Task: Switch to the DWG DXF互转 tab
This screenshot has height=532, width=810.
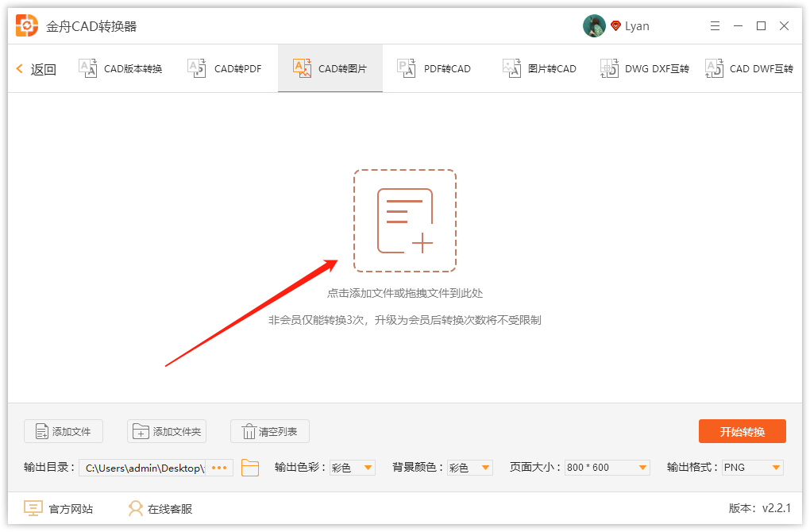Action: (x=643, y=68)
